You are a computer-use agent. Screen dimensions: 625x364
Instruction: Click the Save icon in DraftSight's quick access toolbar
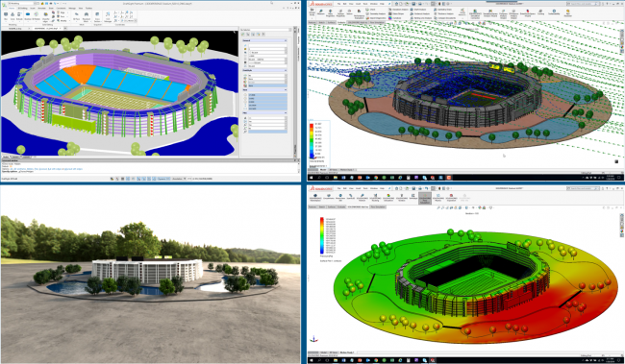pyautogui.click(x=47, y=4)
